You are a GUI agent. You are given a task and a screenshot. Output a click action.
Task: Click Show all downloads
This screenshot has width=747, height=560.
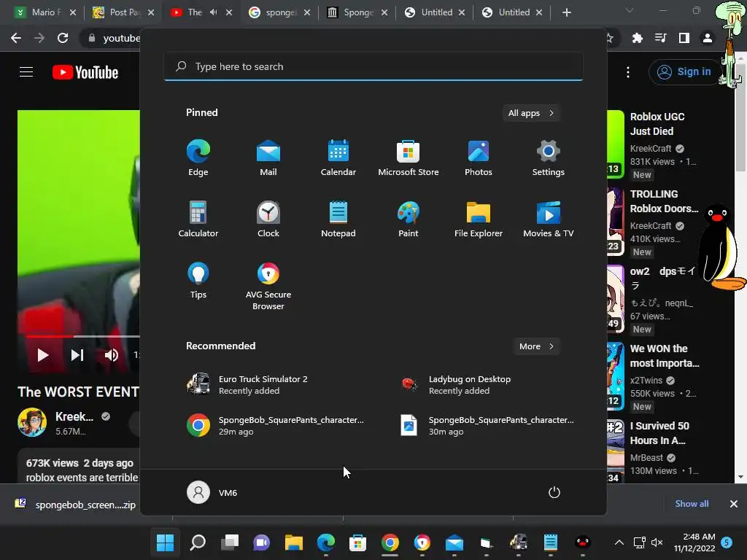click(x=692, y=504)
